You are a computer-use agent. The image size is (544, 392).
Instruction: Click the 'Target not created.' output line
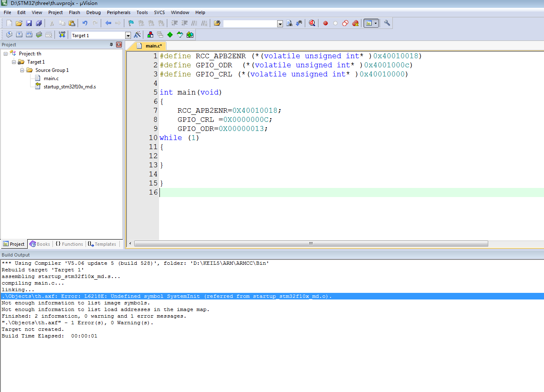click(x=33, y=329)
